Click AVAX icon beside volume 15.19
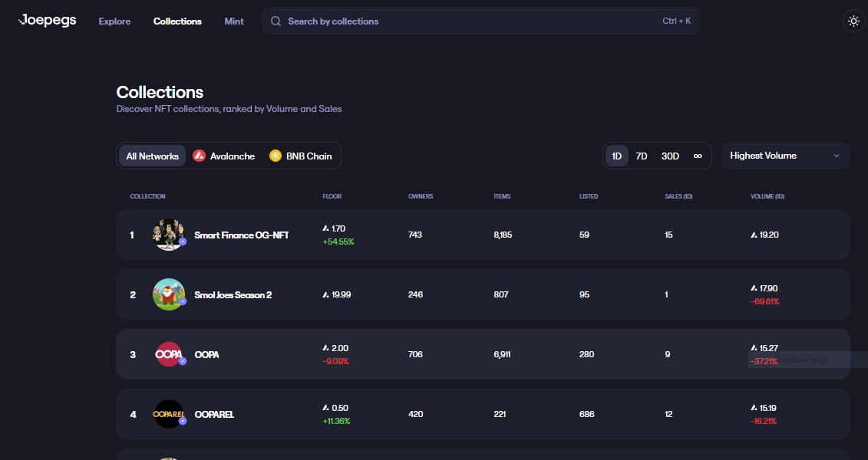The image size is (868, 460). 754,407
